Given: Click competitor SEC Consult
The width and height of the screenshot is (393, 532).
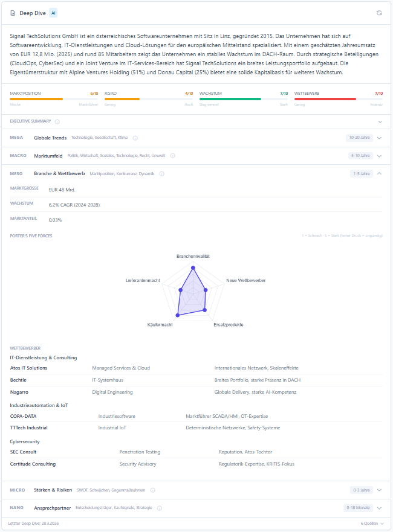Looking at the screenshot, I should coord(23,452).
